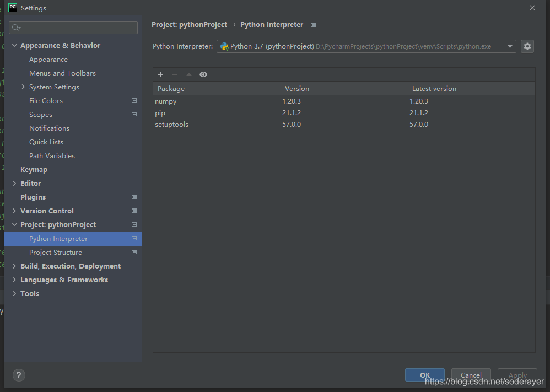The image size is (550, 392).
Task: Click the help question mark icon
Action: tap(19, 375)
